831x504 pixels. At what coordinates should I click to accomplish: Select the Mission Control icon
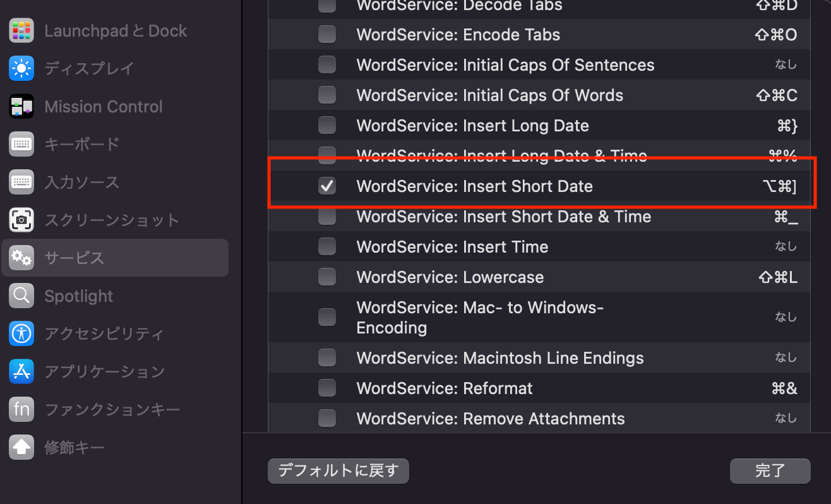coord(21,106)
